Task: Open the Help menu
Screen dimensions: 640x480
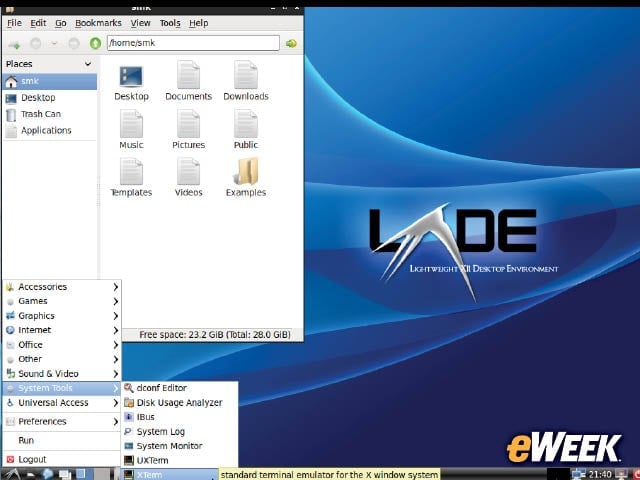Action: tap(199, 23)
